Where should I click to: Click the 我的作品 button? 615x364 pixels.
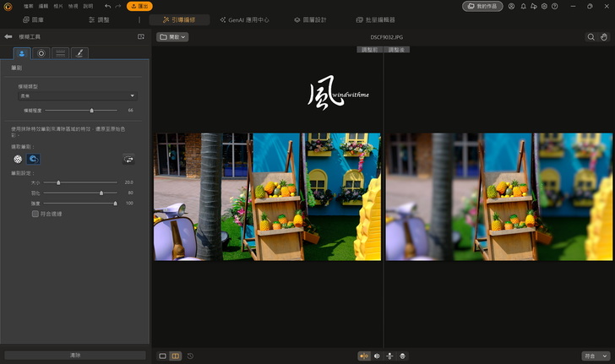(x=482, y=6)
